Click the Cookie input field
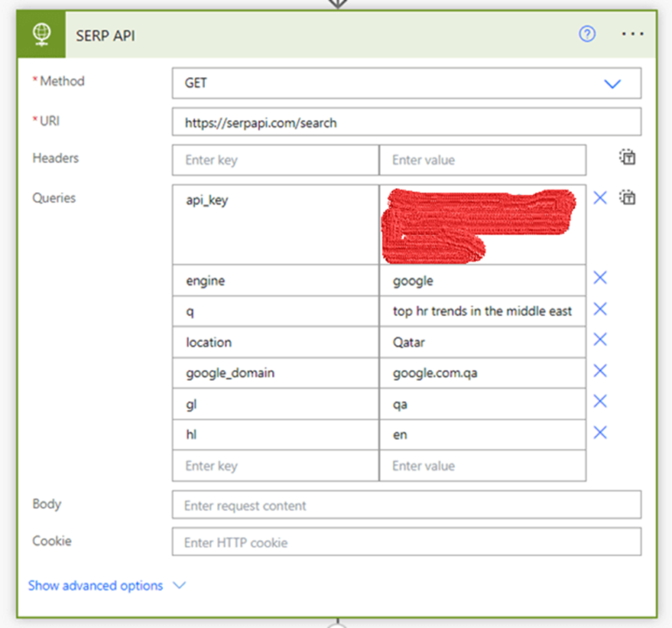This screenshot has width=672, height=628. (x=406, y=542)
